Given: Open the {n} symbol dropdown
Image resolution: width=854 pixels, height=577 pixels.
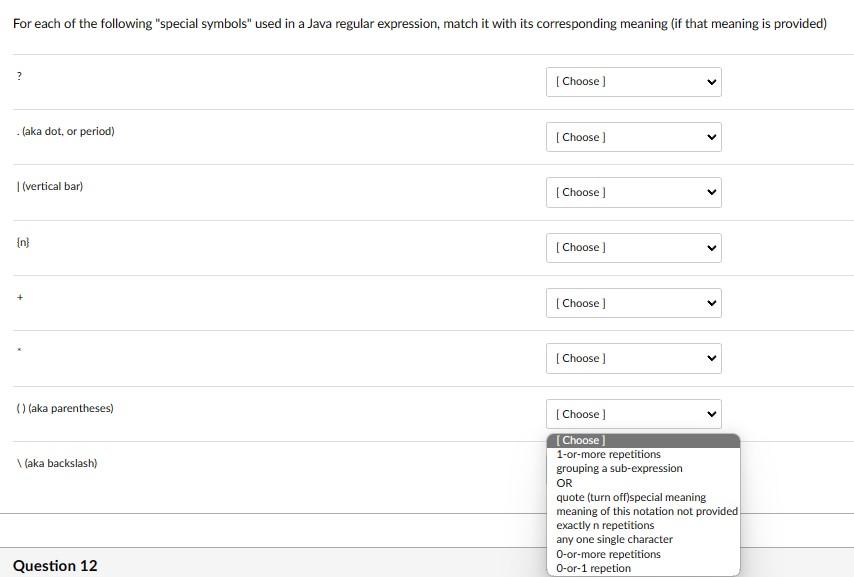Looking at the screenshot, I should pyautogui.click(x=633, y=247).
